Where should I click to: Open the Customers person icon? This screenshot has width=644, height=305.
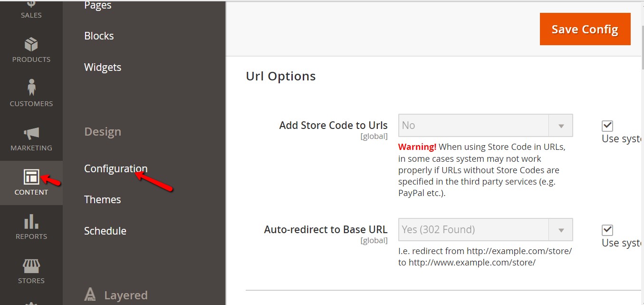pyautogui.click(x=31, y=88)
